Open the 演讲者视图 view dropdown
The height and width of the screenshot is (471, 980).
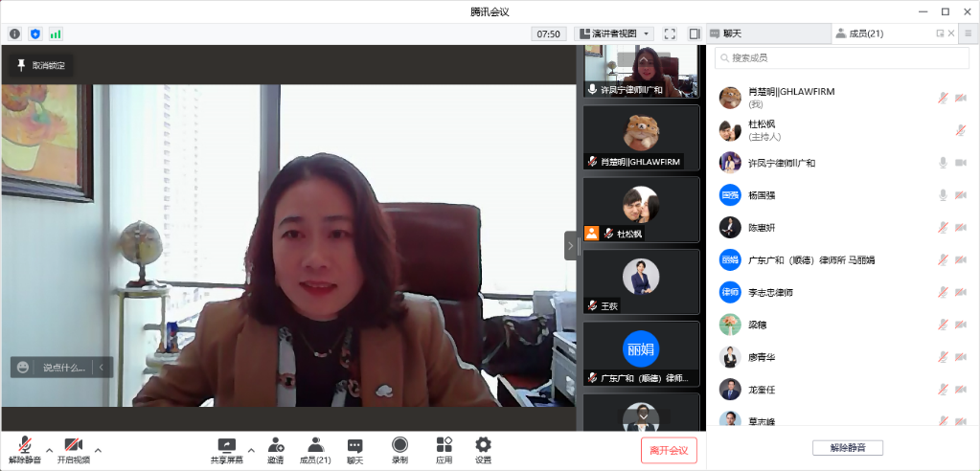(x=614, y=34)
